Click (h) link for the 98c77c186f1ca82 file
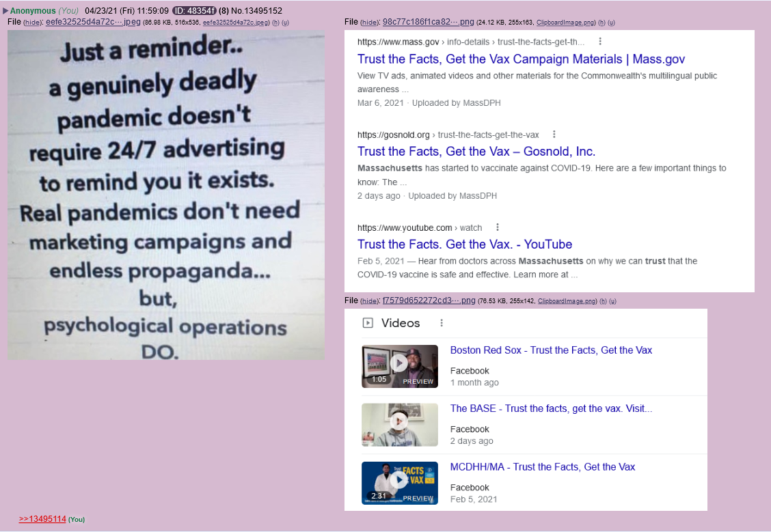Image resolution: width=771 pixels, height=532 pixels. point(602,23)
